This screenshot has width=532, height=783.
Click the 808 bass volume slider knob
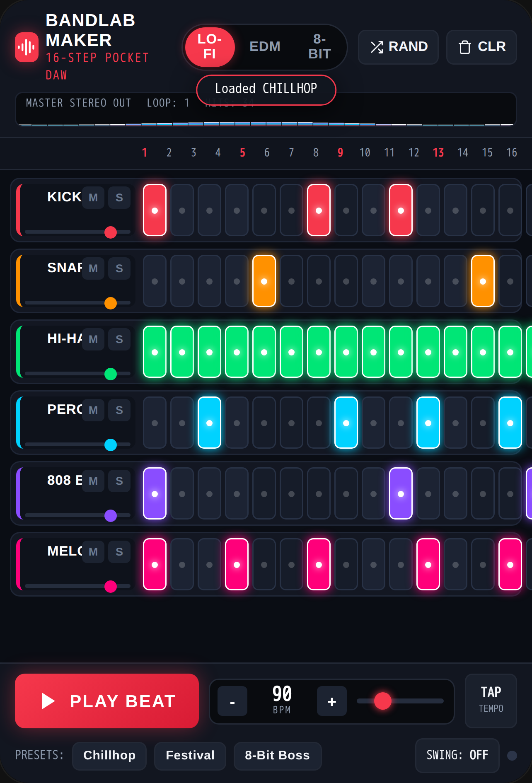pos(111,516)
